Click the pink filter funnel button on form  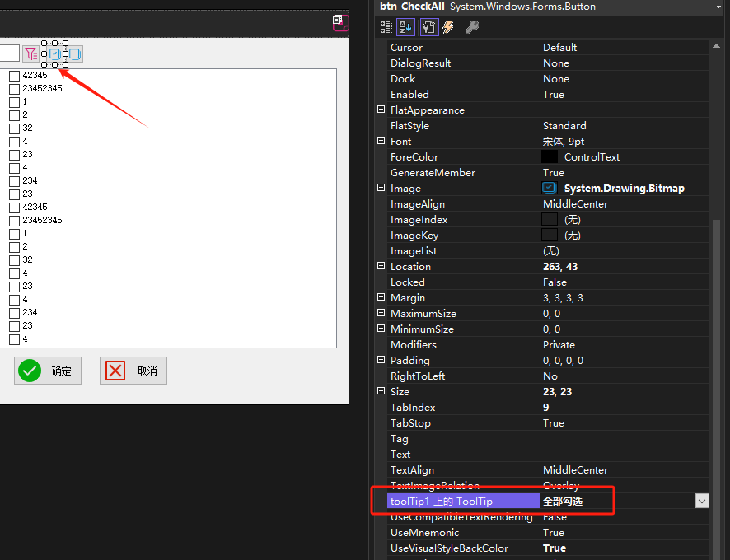point(30,54)
